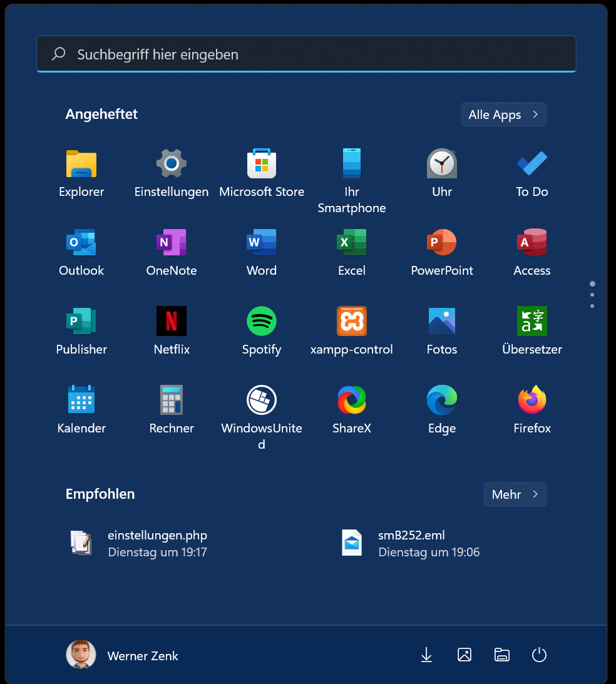Image resolution: width=616 pixels, height=684 pixels.
Task: Open xampp-control pinned app
Action: pyautogui.click(x=352, y=322)
